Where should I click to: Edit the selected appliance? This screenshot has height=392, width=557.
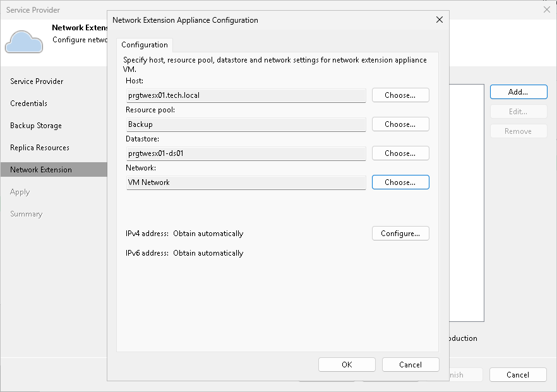pyautogui.click(x=518, y=111)
